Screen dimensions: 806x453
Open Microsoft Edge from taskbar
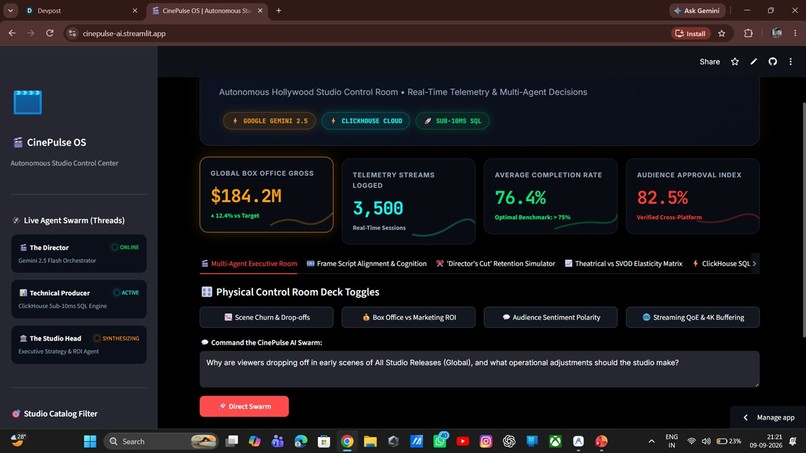(301, 441)
